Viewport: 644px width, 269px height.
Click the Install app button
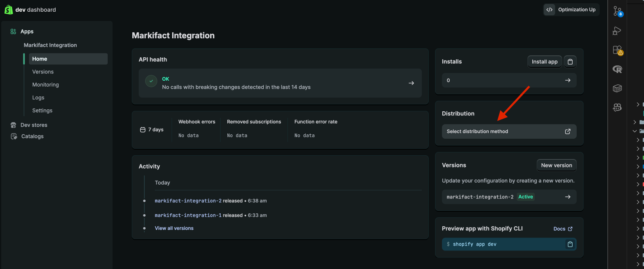[x=544, y=62]
